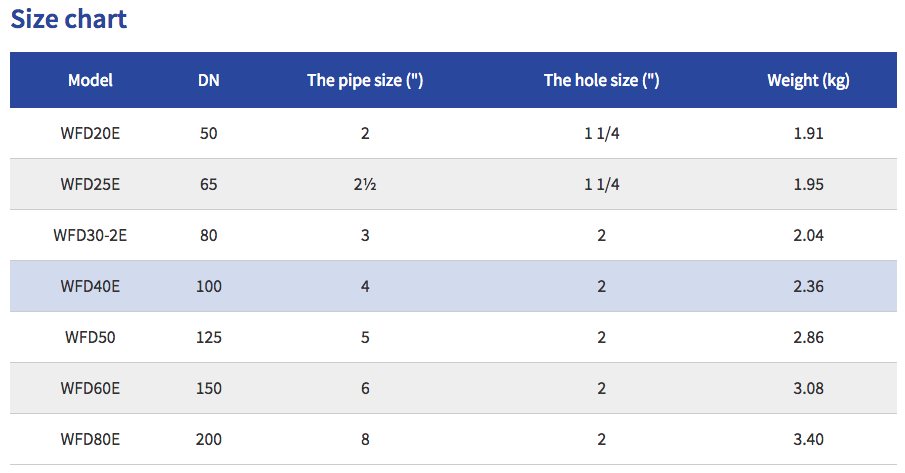Click the 3.08 weight value

click(x=808, y=388)
